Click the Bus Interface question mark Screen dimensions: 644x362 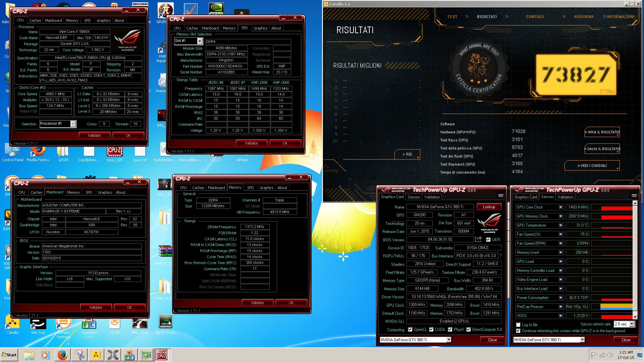pos(500,256)
